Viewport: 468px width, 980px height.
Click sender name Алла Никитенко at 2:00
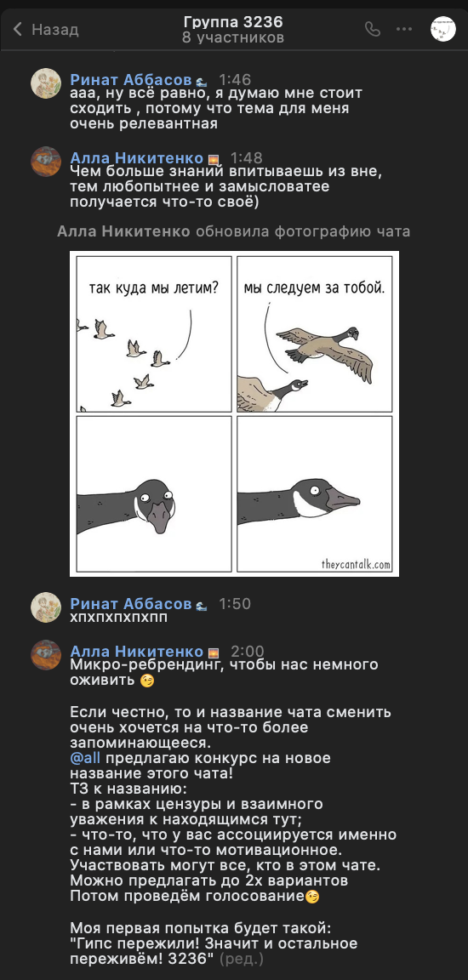[137, 652]
